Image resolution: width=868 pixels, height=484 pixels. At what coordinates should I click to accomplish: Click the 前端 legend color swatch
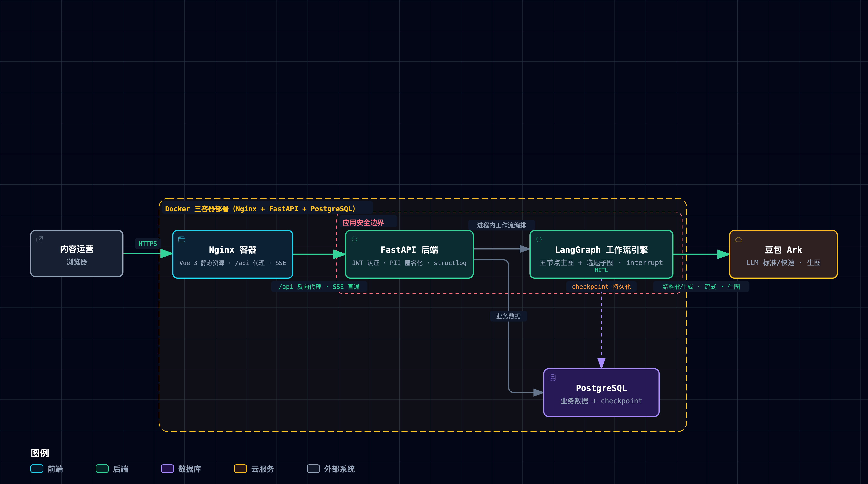(x=37, y=469)
